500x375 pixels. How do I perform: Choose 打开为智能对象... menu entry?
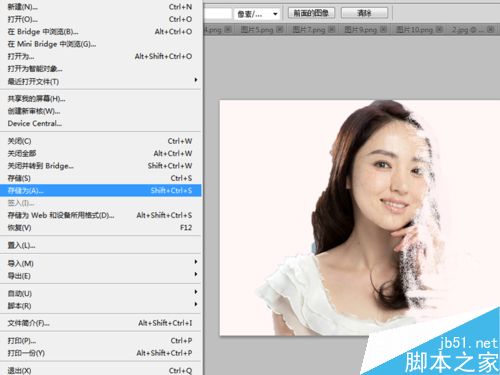pos(100,69)
